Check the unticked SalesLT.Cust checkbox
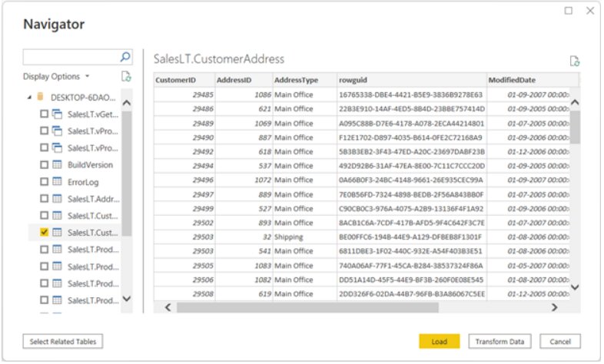The width and height of the screenshot is (604, 364). pos(45,216)
